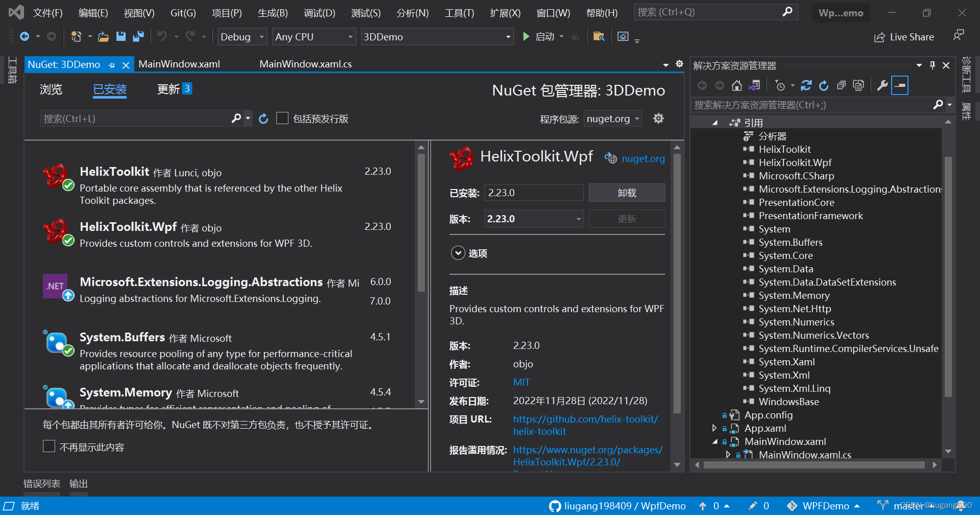The image size is (980, 515).
Task: Click the NuGet package list refresh icon
Action: [x=264, y=119]
